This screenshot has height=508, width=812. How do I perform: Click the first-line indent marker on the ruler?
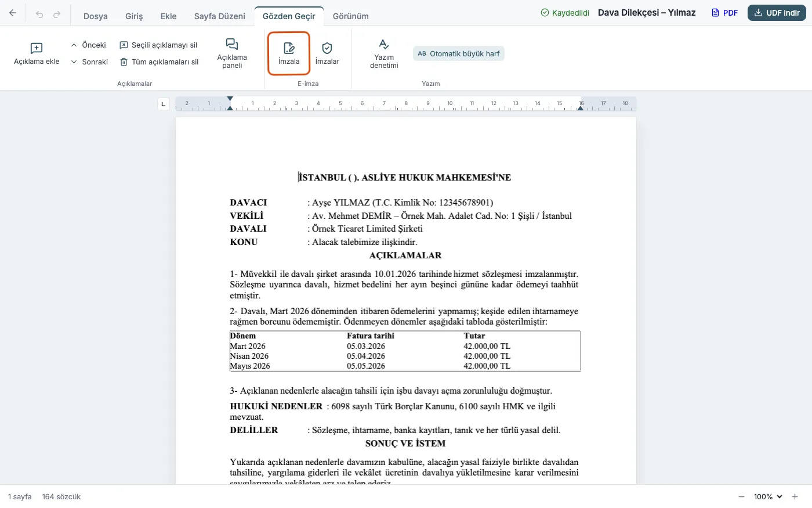pyautogui.click(x=230, y=99)
